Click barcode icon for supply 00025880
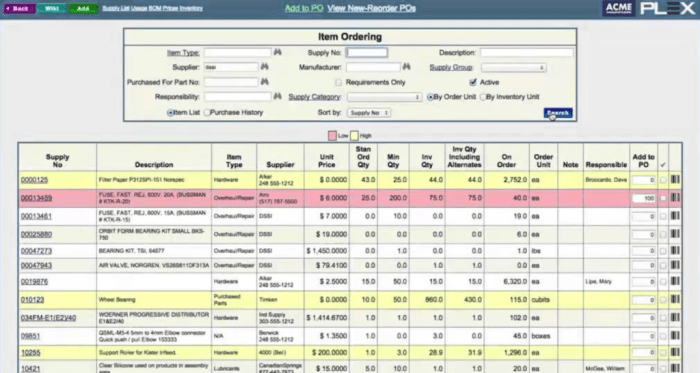Viewport: 700px width, 373px height. (675, 234)
